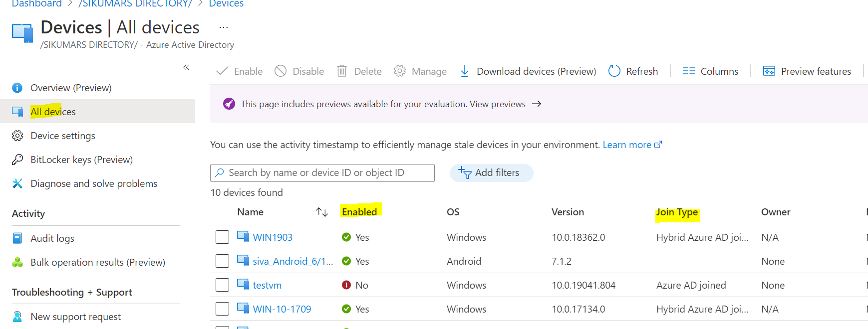The image size is (868, 329).
Task: Collapse the left navigation pane
Action: click(x=186, y=67)
